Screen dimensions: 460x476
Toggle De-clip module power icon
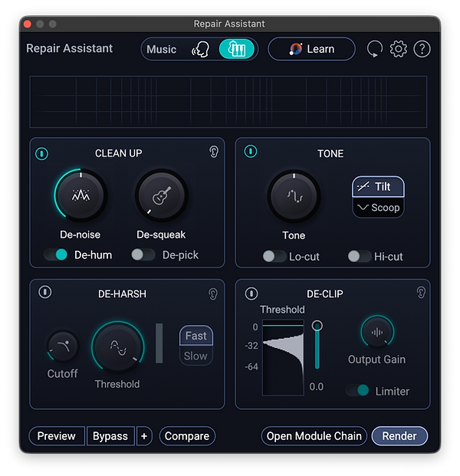[251, 294]
